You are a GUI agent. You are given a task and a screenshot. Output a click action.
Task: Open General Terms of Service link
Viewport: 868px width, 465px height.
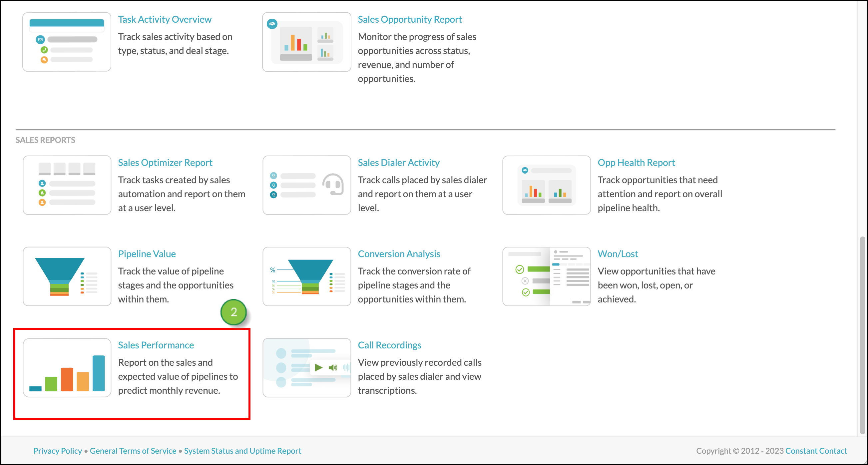point(133,451)
